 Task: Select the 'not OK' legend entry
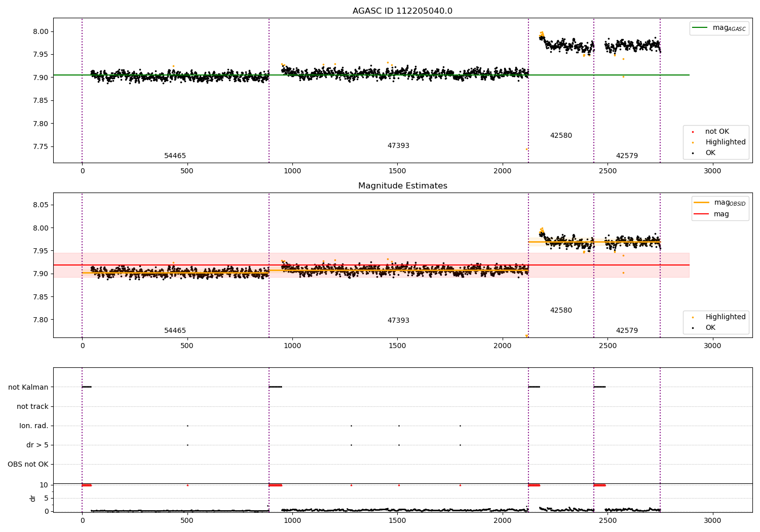710,132
